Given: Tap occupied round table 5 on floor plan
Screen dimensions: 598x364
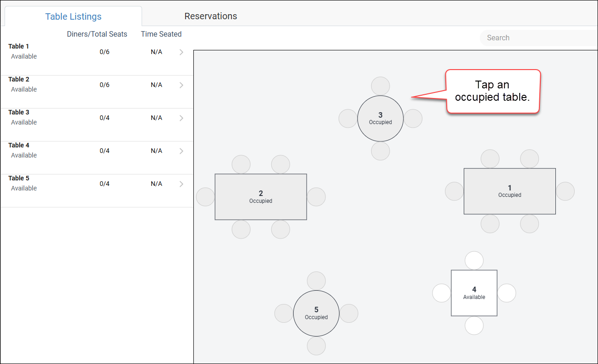Looking at the screenshot, I should (x=316, y=314).
